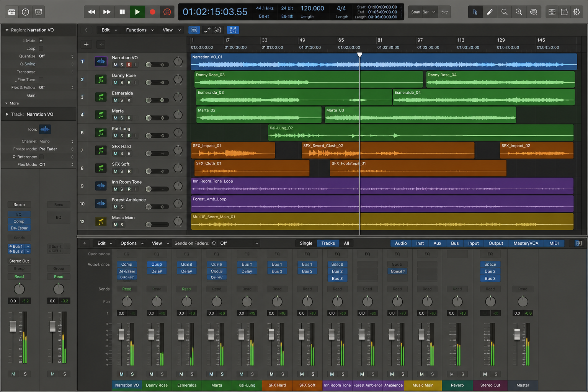This screenshot has height=392, width=588.
Task: Mute the Narration VO track
Action: [116, 65]
